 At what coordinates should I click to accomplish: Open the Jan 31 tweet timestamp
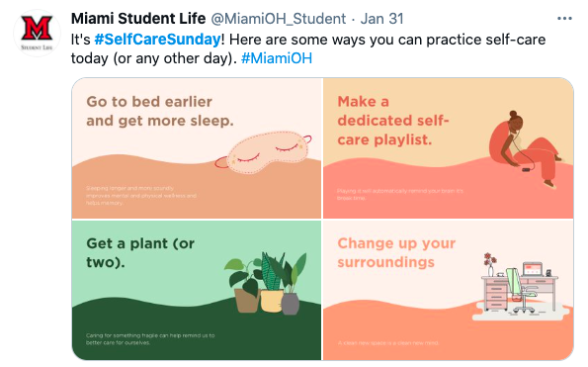(x=381, y=19)
